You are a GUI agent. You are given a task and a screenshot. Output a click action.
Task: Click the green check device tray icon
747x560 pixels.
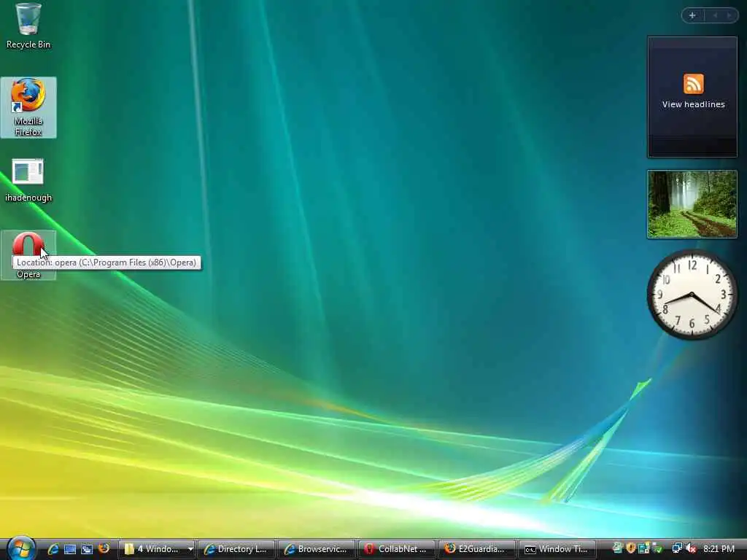pos(657,548)
